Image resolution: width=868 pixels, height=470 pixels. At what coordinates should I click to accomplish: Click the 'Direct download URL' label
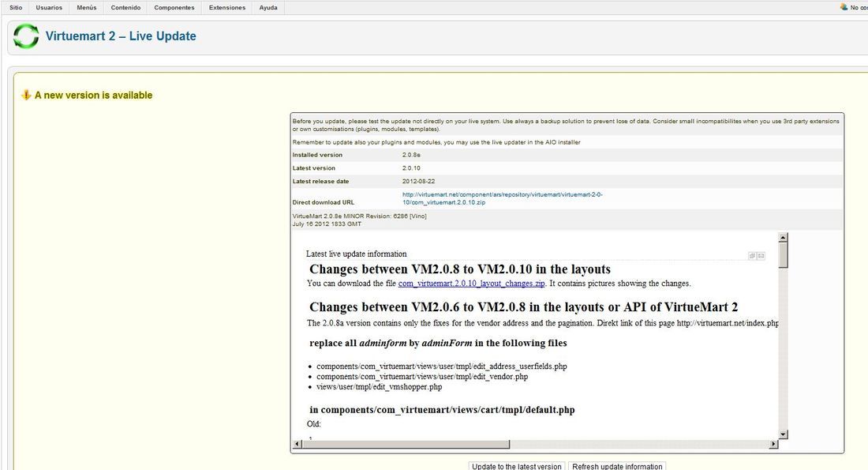(x=324, y=202)
